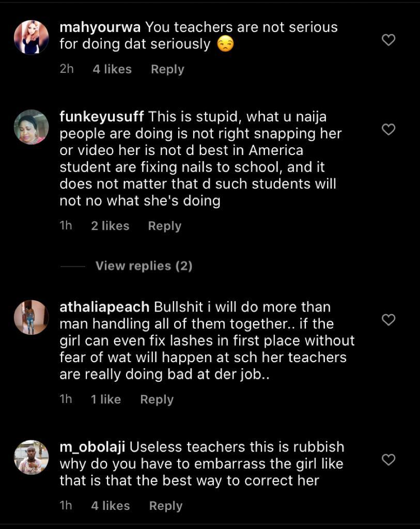Open the funkeyusuff username link
This screenshot has height=529, width=420.
tap(102, 117)
